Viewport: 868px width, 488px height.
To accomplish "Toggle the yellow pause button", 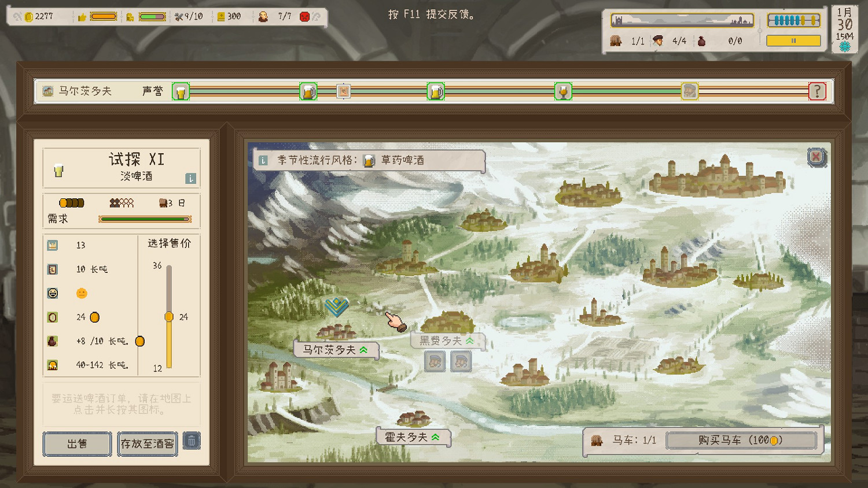I will pos(793,40).
